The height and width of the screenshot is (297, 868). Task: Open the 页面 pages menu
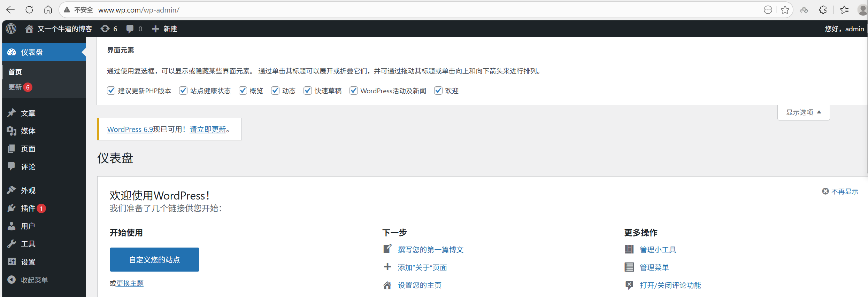[44, 149]
